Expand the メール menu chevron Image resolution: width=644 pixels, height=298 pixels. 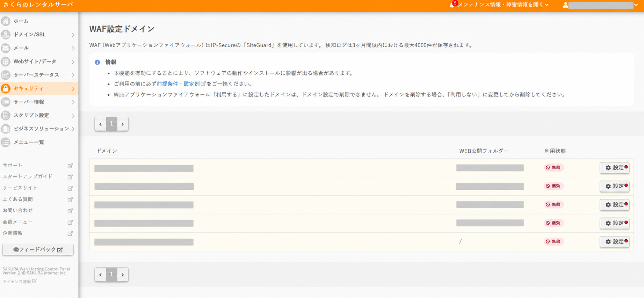coord(73,48)
